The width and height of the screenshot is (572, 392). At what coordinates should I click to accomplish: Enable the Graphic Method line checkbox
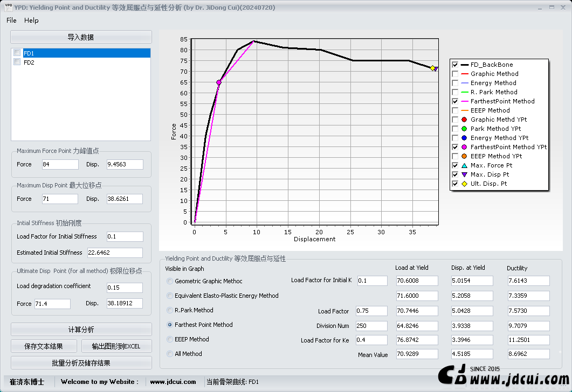[x=455, y=74]
